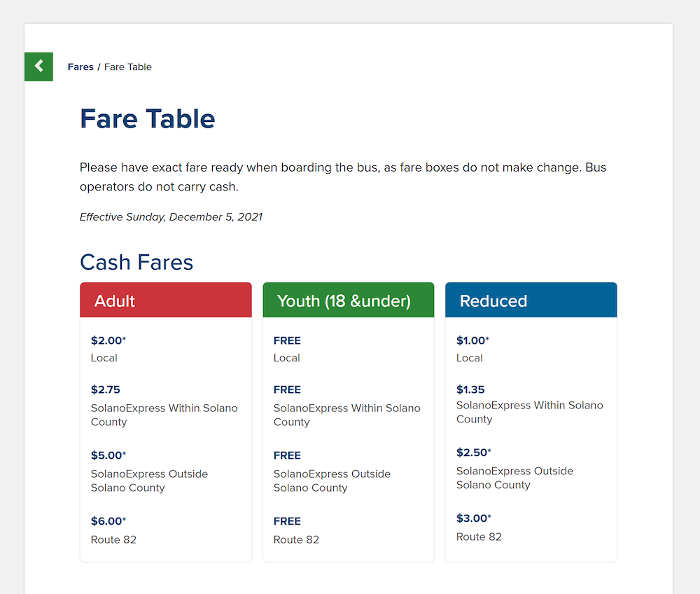
Task: Select the green Youth (18 &under) header
Action: (348, 300)
